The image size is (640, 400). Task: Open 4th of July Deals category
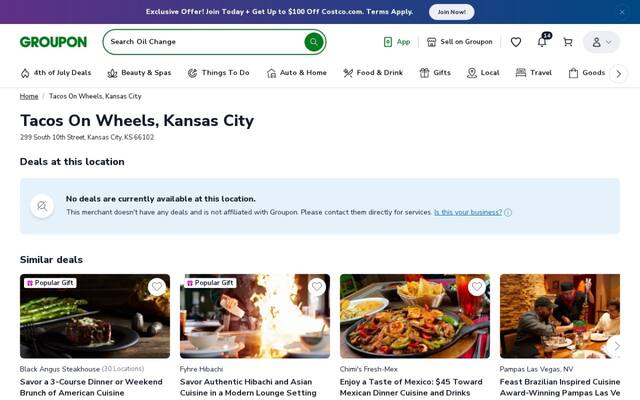(56, 73)
